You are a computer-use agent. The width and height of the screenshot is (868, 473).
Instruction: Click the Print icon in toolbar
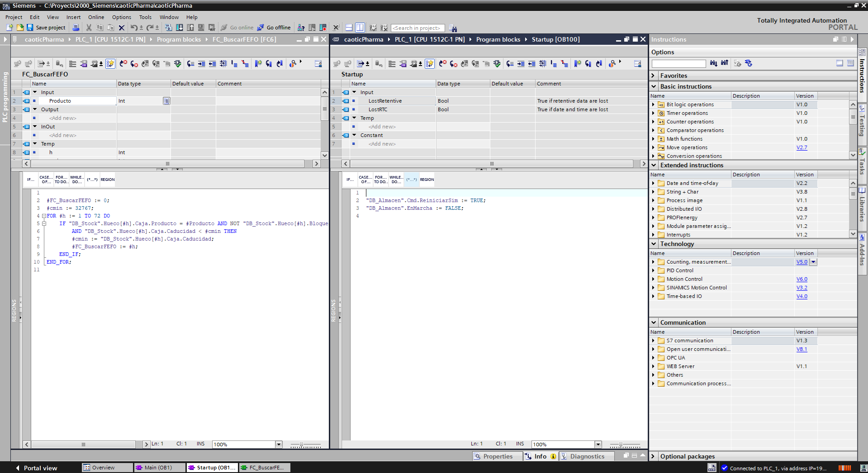click(x=76, y=28)
